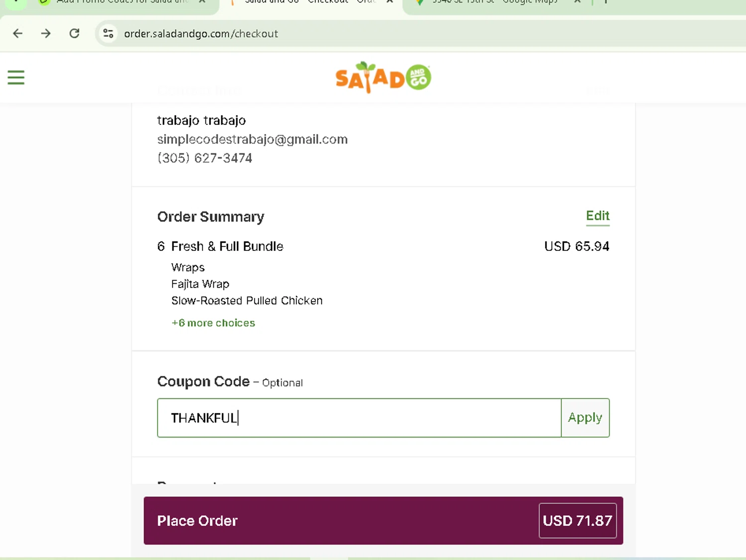746x560 pixels.
Task: Expand the +6 more choices list
Action: pyautogui.click(x=213, y=323)
